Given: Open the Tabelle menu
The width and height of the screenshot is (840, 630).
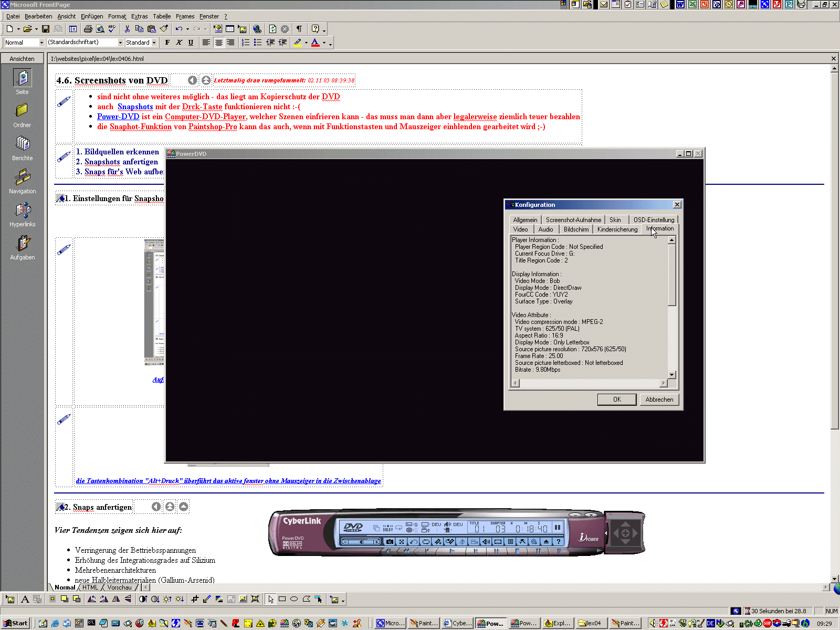Looking at the screenshot, I should [x=162, y=16].
